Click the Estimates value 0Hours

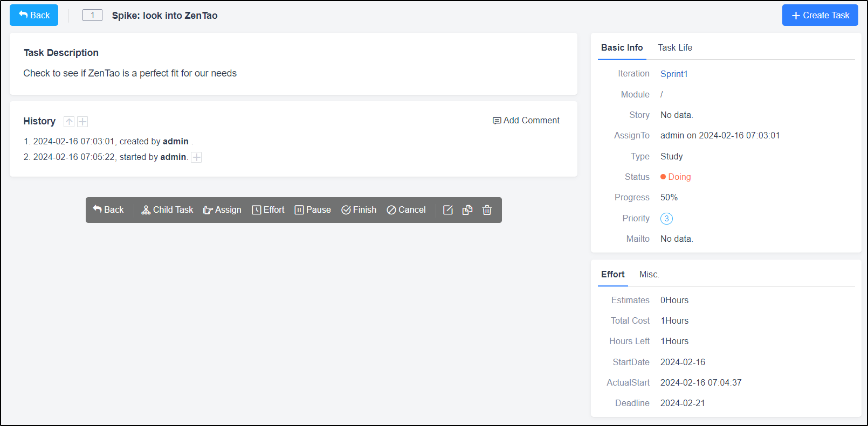(x=674, y=300)
